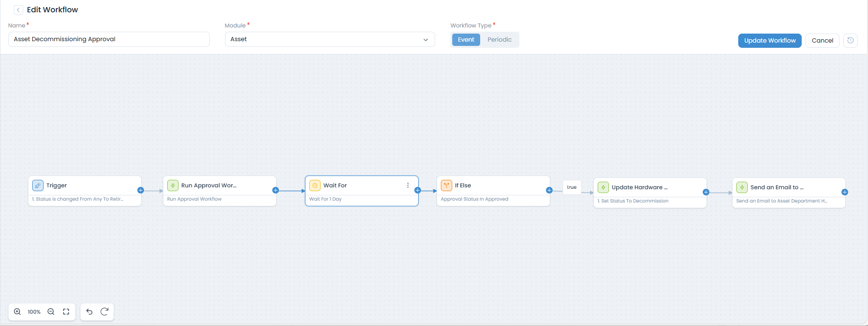Click the workflow Name input field

point(108,39)
